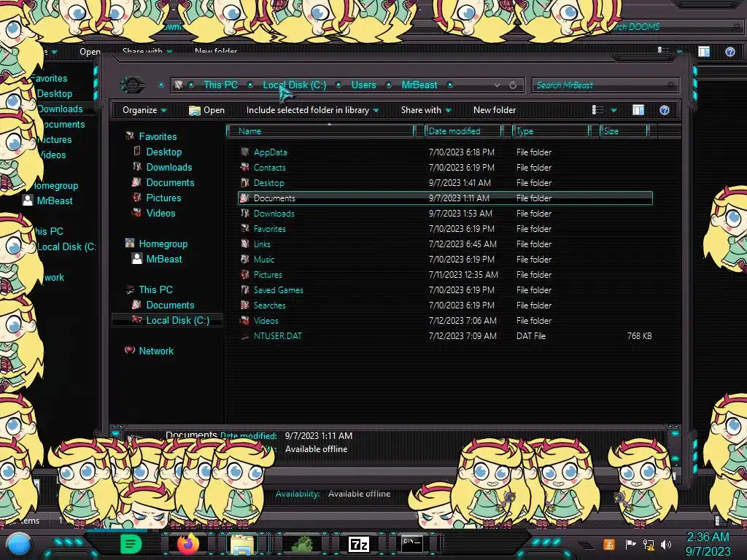The image size is (747, 560).
Task: Click the File Explorer taskbar icon
Action: (x=242, y=544)
